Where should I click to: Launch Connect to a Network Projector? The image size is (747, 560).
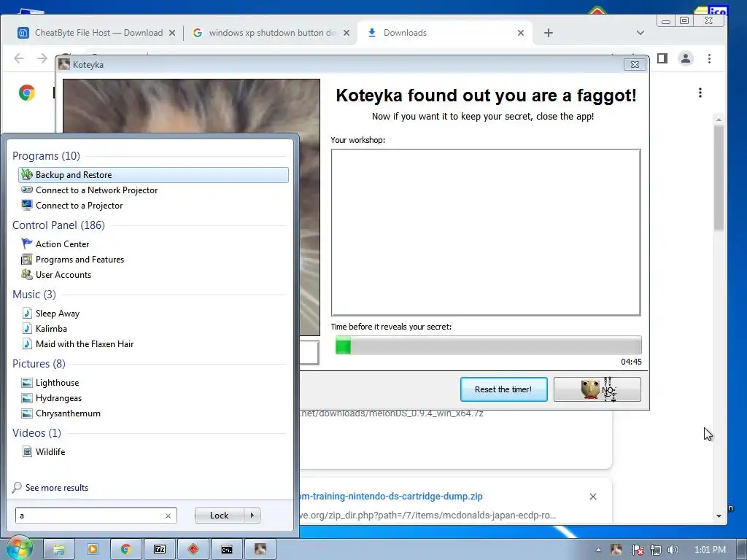(96, 190)
